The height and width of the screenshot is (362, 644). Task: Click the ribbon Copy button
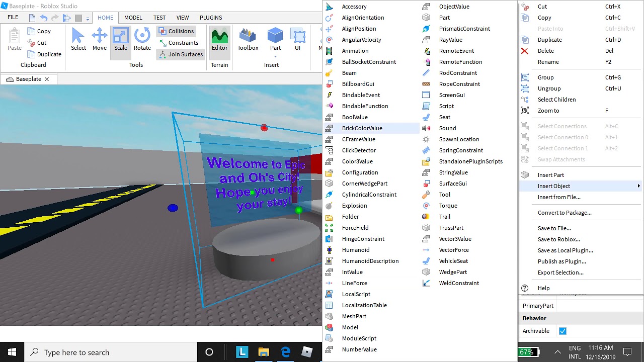click(39, 31)
